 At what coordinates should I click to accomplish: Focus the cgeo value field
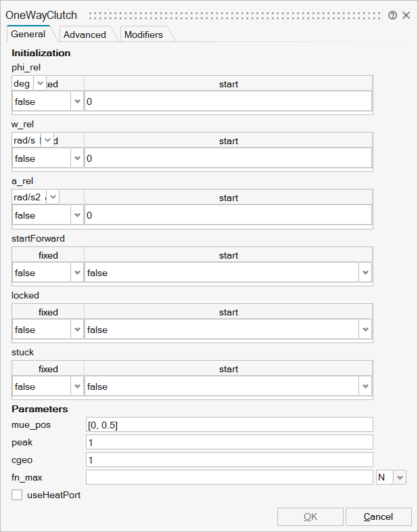(229, 460)
